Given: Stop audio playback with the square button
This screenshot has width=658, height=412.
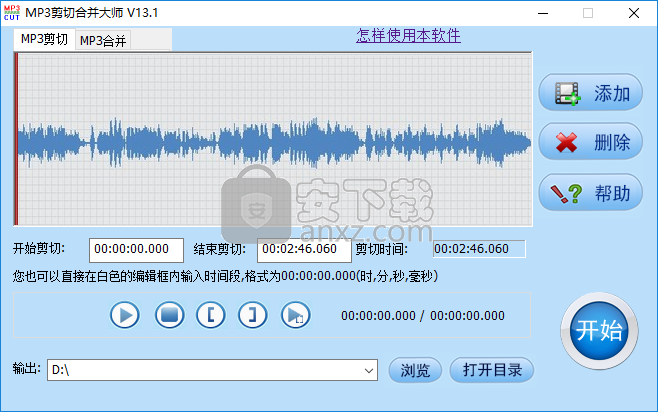Looking at the screenshot, I should click(170, 315).
